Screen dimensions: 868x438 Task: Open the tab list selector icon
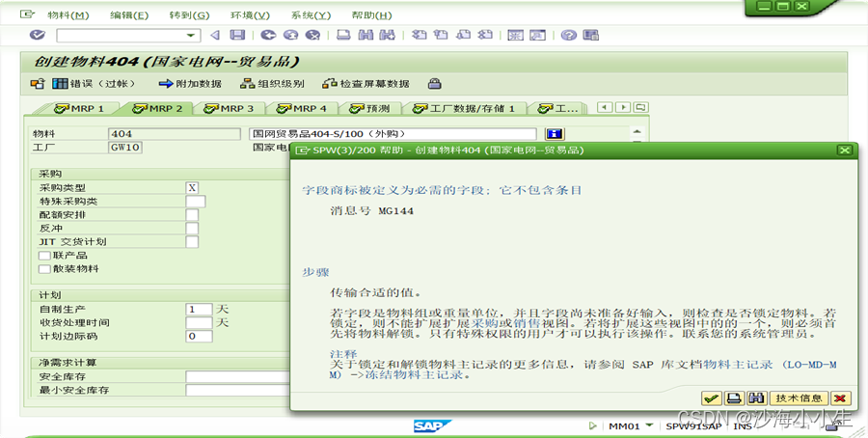[x=641, y=107]
